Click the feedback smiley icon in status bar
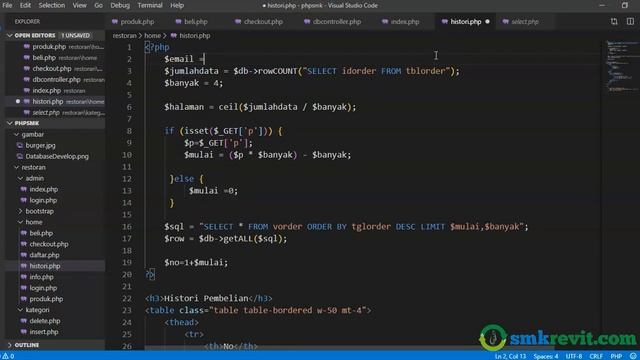The image size is (640, 360). (x=633, y=356)
